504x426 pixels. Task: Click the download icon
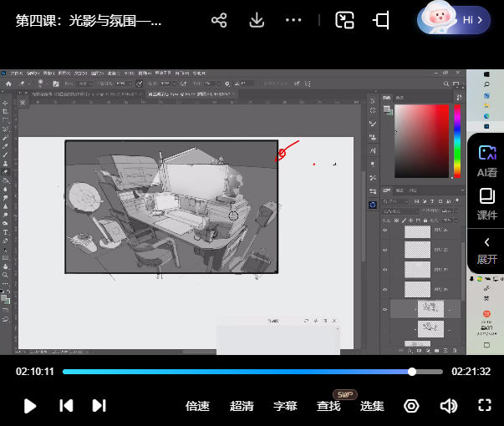[x=257, y=20]
